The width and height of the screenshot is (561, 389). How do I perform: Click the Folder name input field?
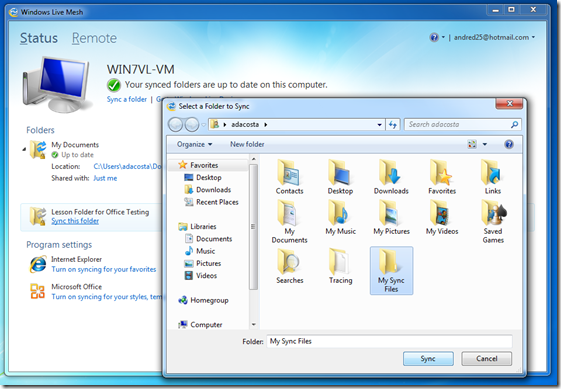pyautogui.click(x=389, y=341)
